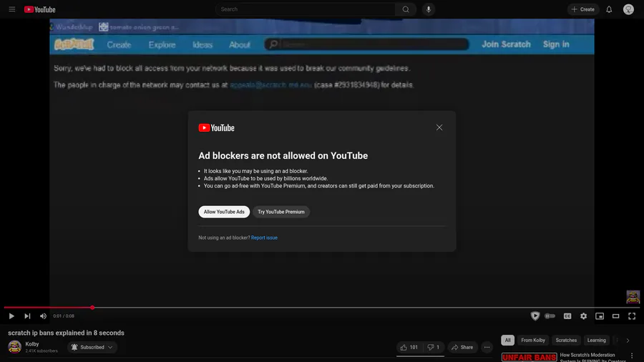Open the Create menu button

(582, 9)
